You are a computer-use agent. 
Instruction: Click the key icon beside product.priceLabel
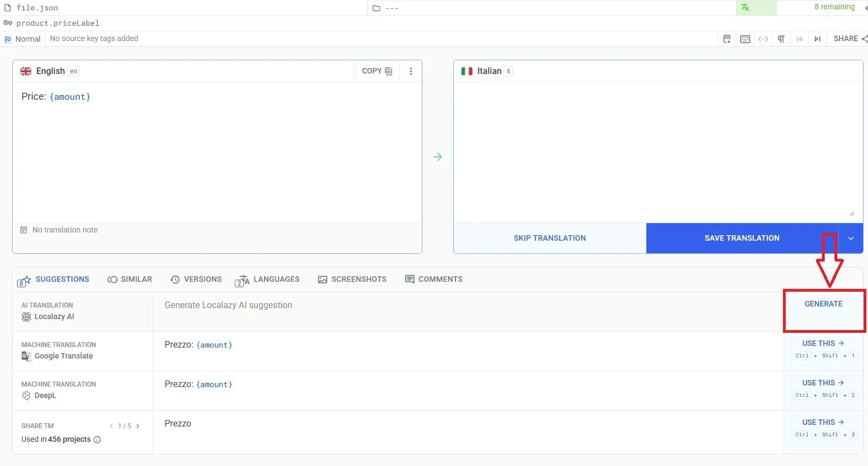click(8, 23)
